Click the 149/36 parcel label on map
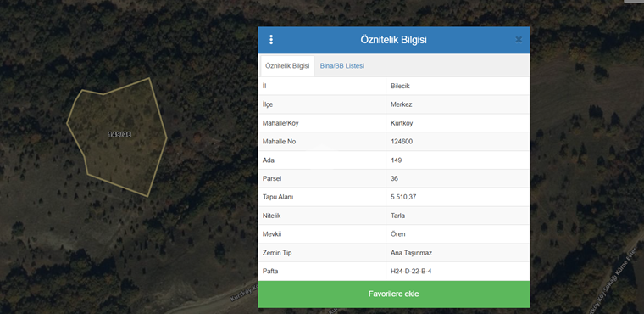Screen dimensions: 644x314 click(119, 135)
